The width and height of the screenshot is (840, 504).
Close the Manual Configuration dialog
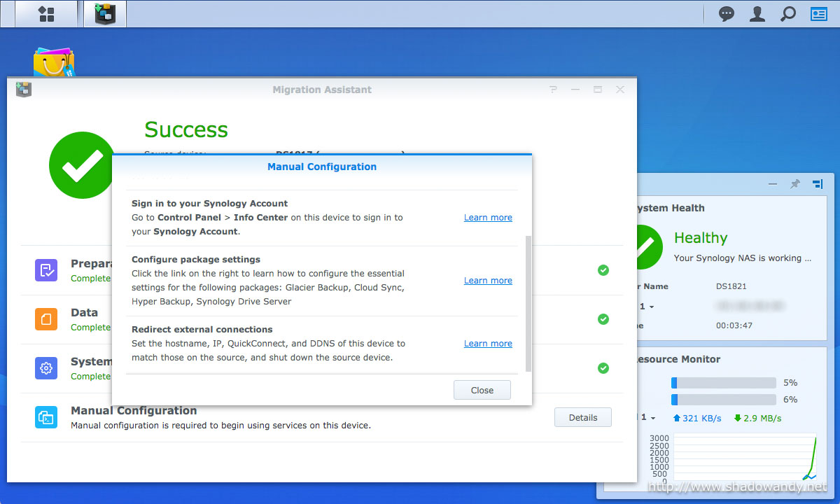coord(482,390)
